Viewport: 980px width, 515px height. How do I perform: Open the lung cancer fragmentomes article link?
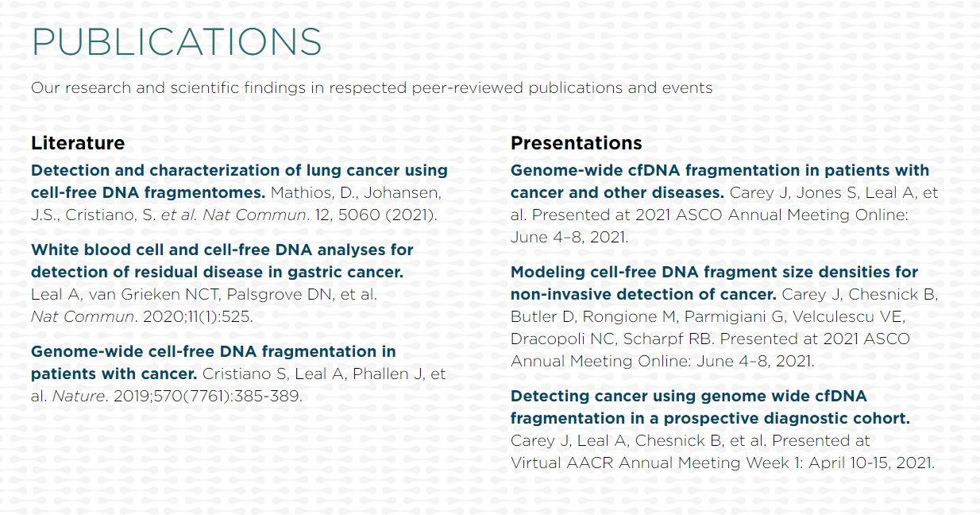[x=239, y=181]
